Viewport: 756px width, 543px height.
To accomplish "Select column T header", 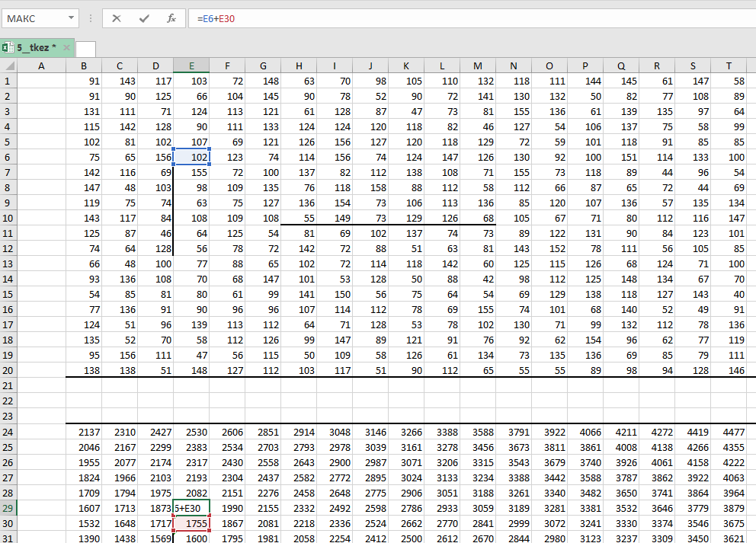I will [729, 66].
